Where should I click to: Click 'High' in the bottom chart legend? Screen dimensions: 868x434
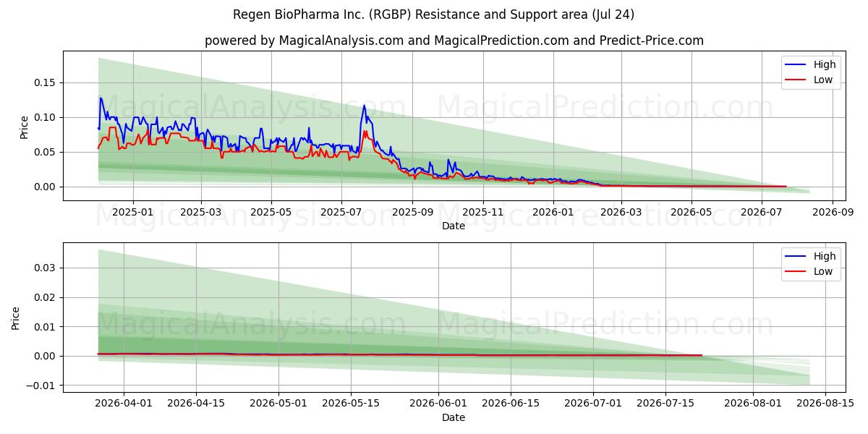pyautogui.click(x=824, y=256)
